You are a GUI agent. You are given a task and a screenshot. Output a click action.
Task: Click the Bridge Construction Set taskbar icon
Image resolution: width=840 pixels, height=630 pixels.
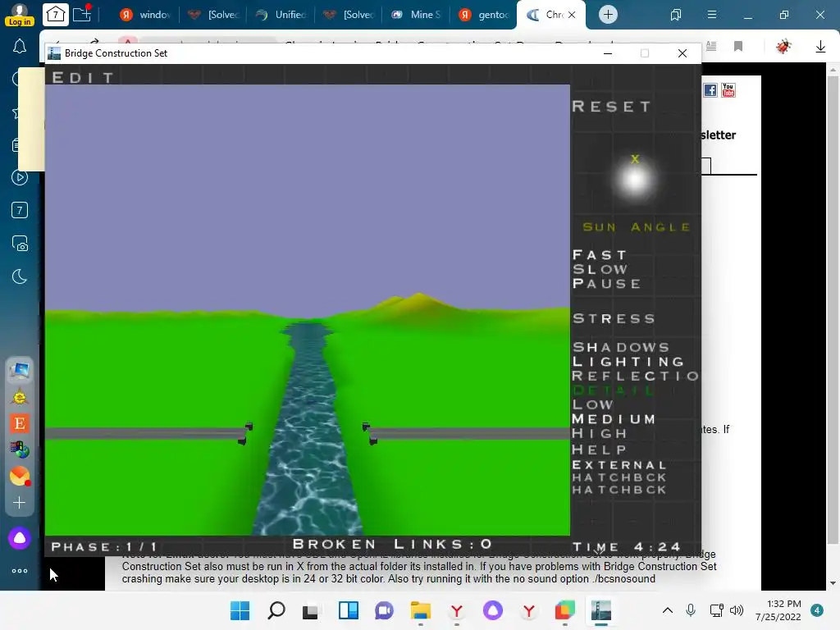[601, 610]
